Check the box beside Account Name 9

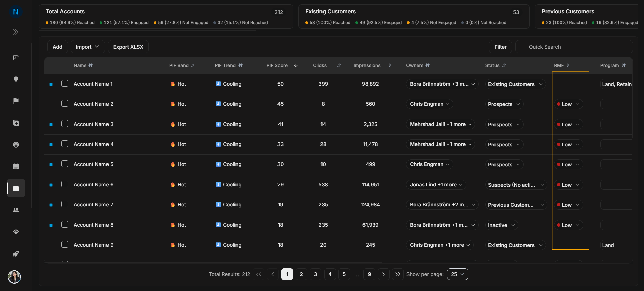click(x=65, y=245)
